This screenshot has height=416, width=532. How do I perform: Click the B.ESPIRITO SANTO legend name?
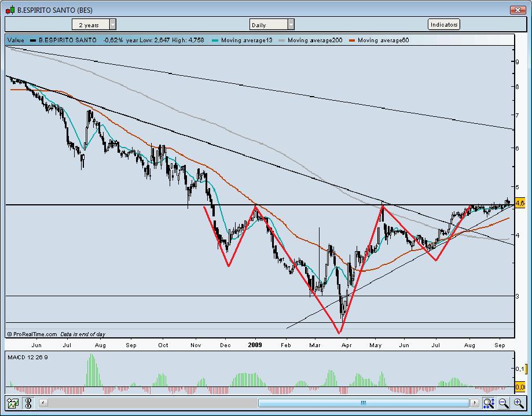[68, 41]
